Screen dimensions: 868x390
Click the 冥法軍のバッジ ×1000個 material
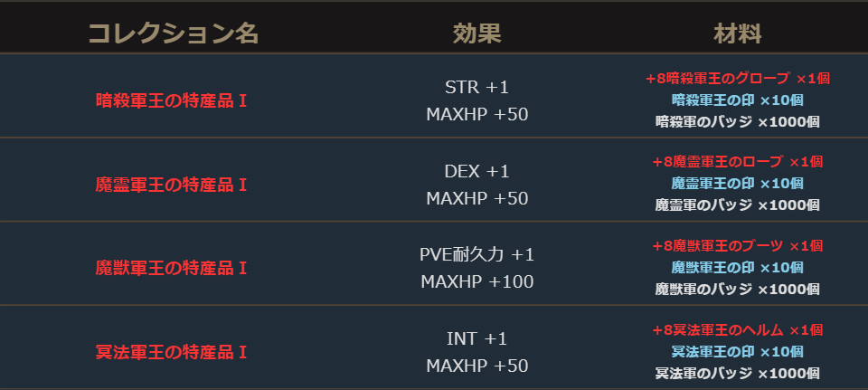click(737, 373)
